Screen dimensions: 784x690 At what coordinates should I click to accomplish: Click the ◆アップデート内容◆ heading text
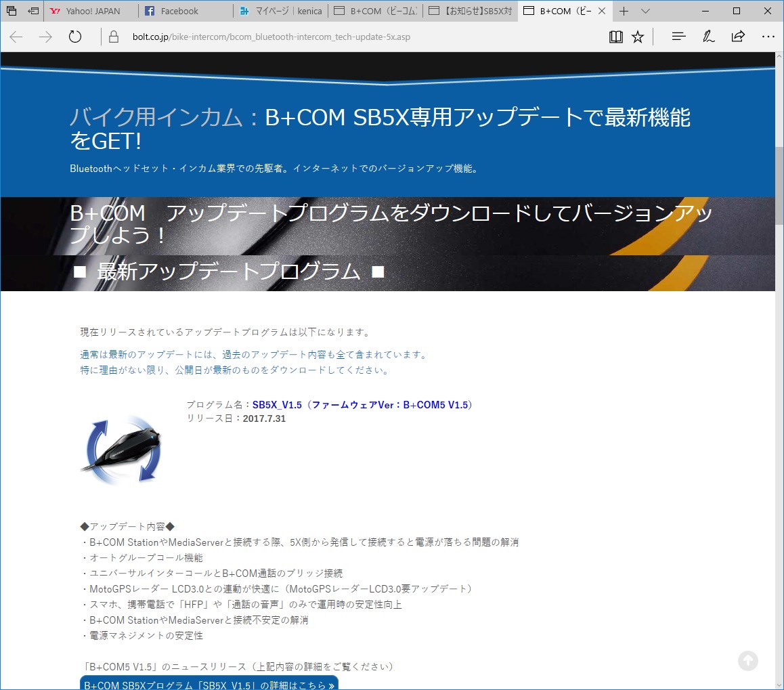(127, 527)
